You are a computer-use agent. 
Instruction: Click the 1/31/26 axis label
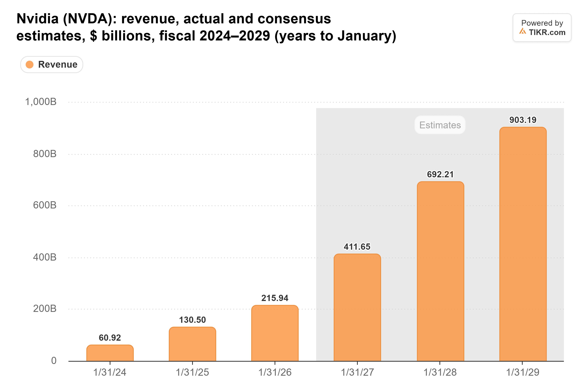(275, 373)
